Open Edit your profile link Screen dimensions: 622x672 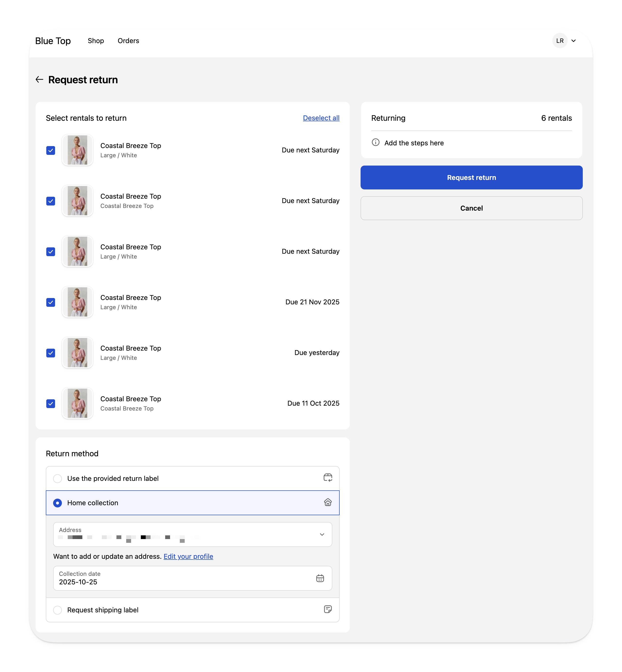click(188, 556)
